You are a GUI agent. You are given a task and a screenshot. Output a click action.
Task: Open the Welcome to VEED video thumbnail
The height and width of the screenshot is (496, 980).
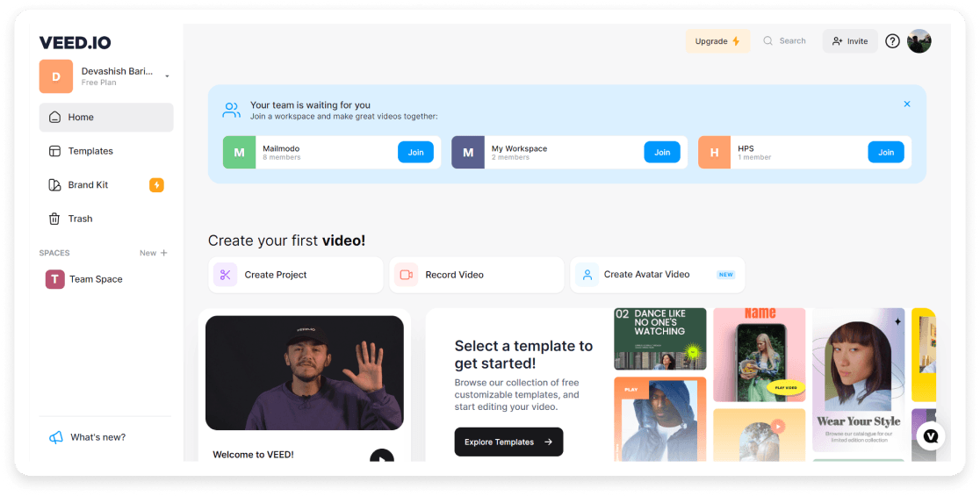[305, 373]
